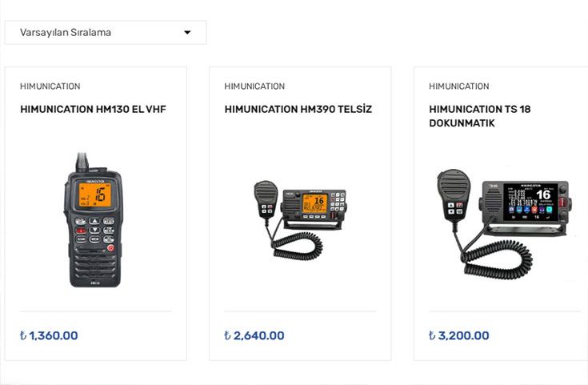Open HIMUNICATION HM130 EL VHF title link
The image size is (588, 385).
tap(93, 109)
